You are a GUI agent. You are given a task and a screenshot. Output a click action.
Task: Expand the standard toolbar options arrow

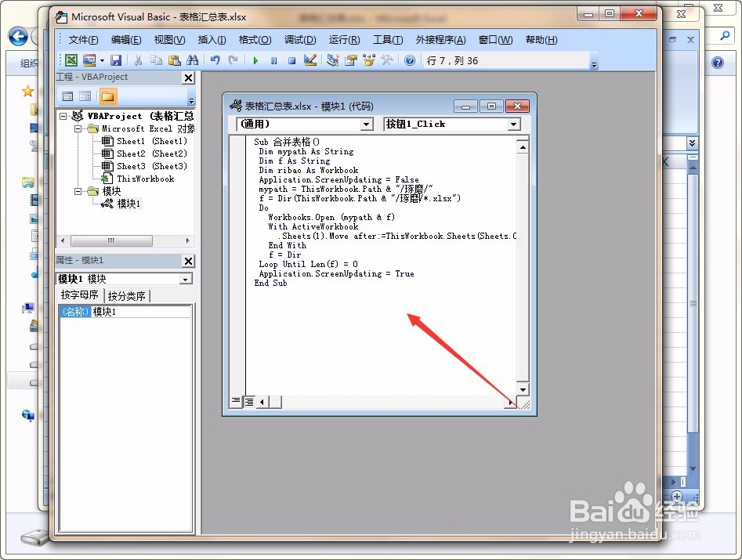[x=595, y=65]
